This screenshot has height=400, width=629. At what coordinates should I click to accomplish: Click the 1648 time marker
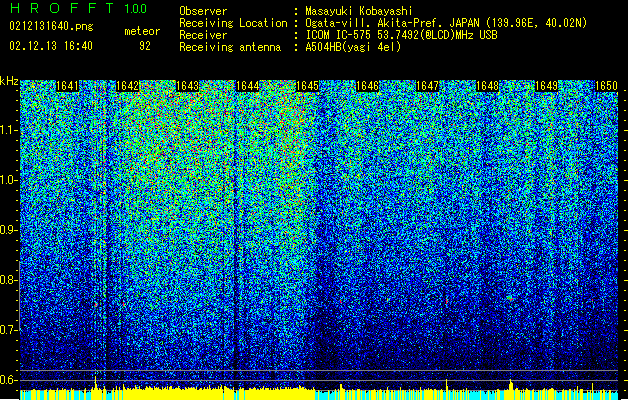[x=487, y=86]
